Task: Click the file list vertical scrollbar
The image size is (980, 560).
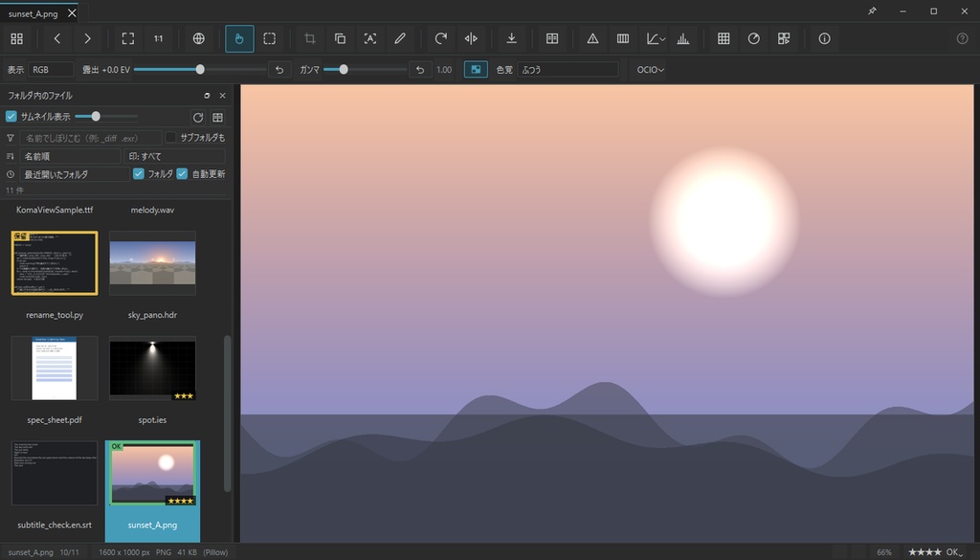Action: [228, 414]
